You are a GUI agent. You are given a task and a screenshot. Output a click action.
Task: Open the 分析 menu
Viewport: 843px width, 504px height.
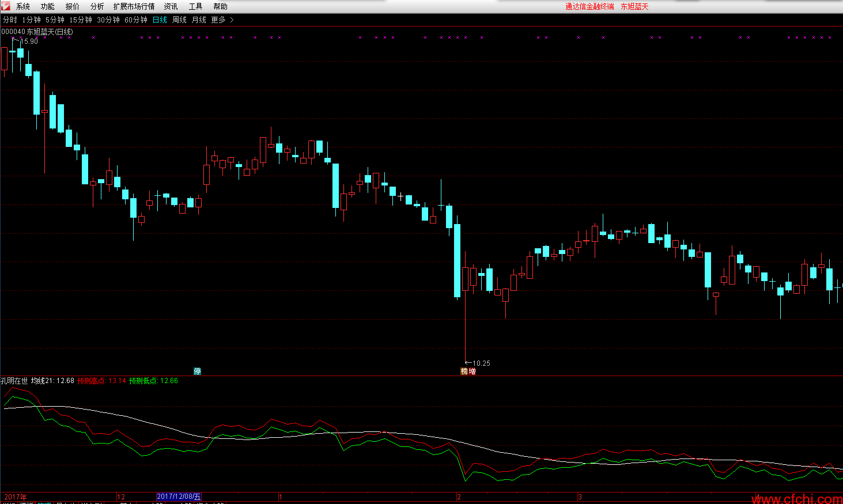[x=97, y=6]
